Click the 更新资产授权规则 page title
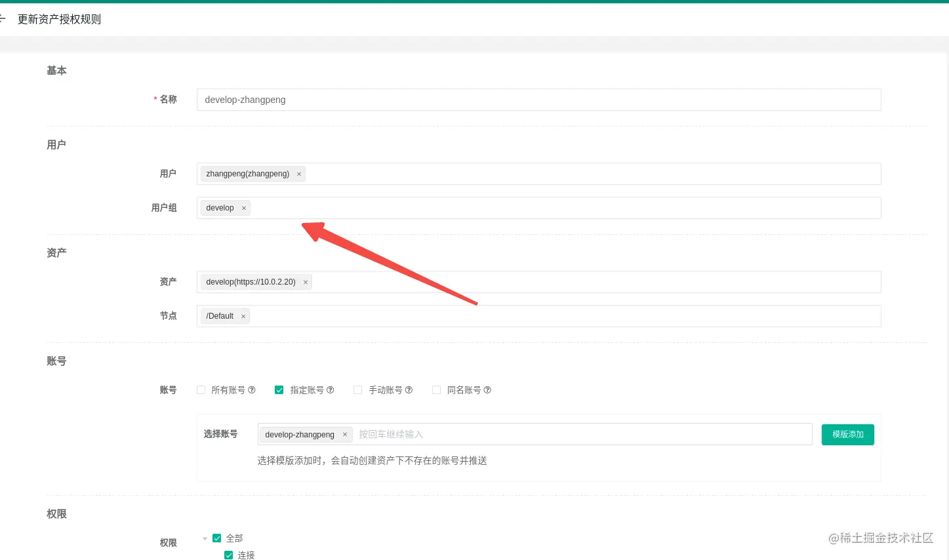 (60, 19)
